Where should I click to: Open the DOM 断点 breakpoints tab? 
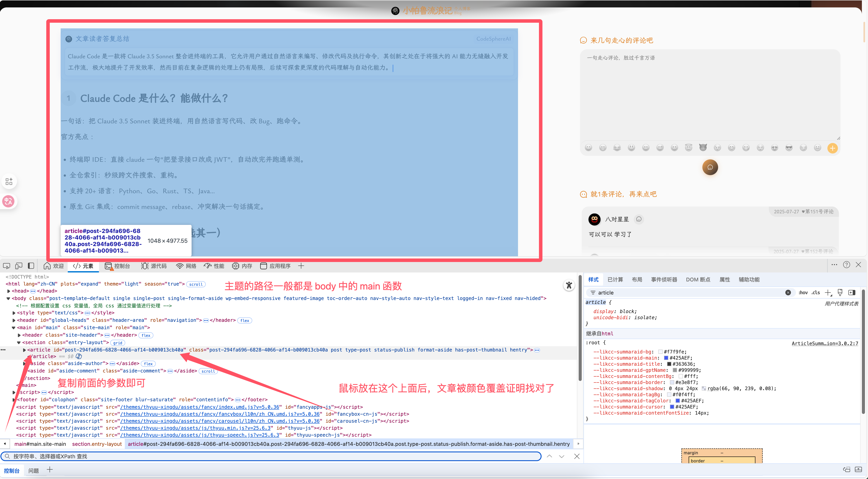[x=698, y=279]
